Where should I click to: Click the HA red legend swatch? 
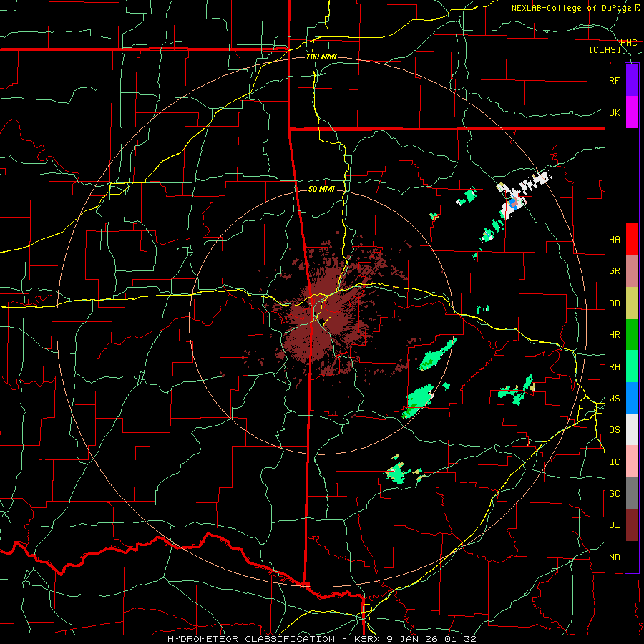click(x=632, y=239)
